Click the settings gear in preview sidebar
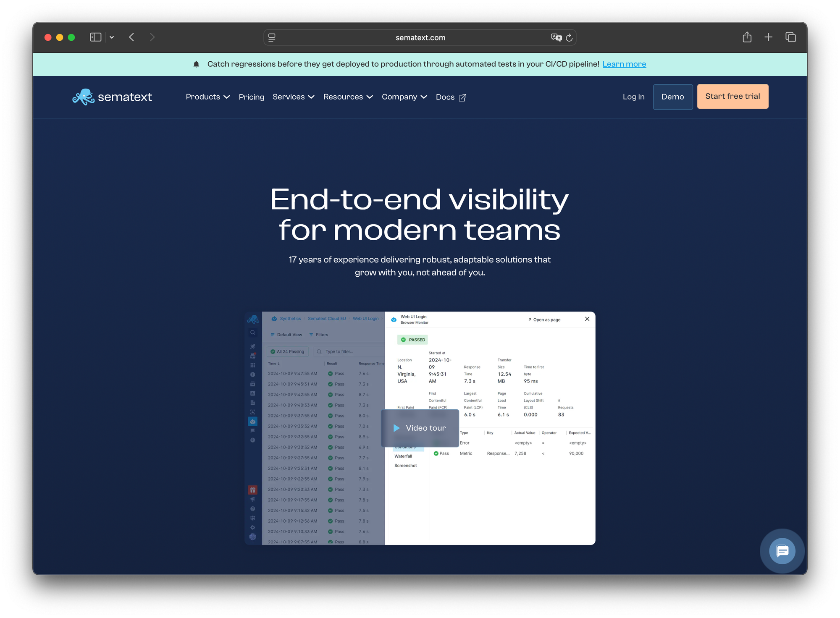This screenshot has width=840, height=618. click(253, 528)
